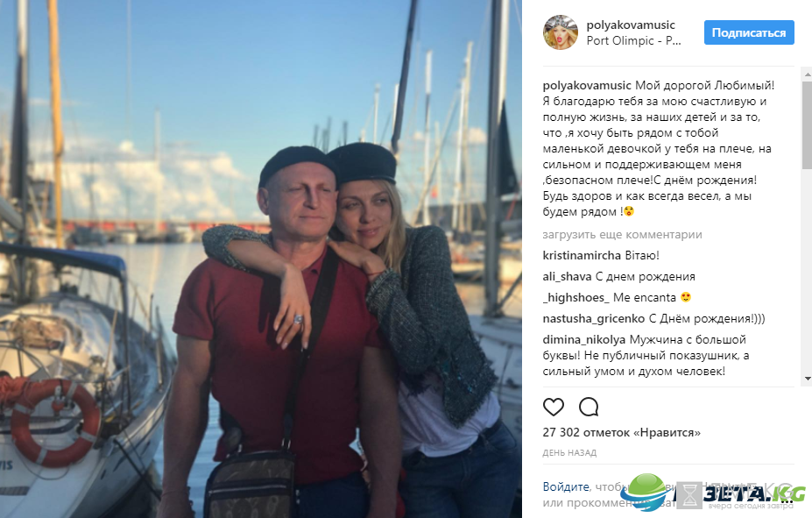Open the _highshoes_ commenter profile
This screenshot has width=812, height=518.
point(575,298)
